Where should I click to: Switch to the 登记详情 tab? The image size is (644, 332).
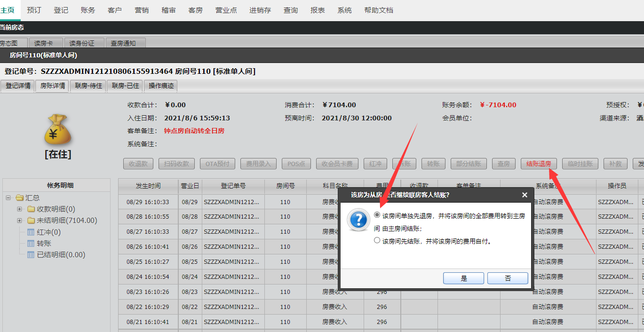[18, 86]
